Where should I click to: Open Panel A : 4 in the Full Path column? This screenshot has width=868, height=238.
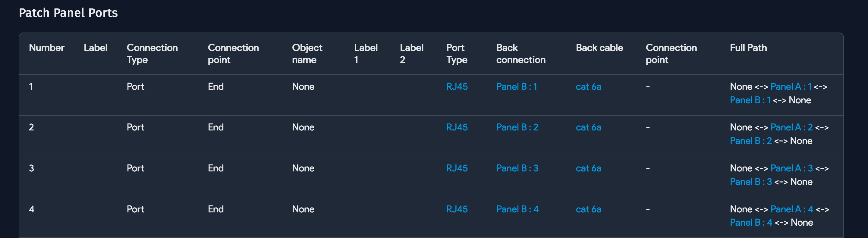coord(791,209)
